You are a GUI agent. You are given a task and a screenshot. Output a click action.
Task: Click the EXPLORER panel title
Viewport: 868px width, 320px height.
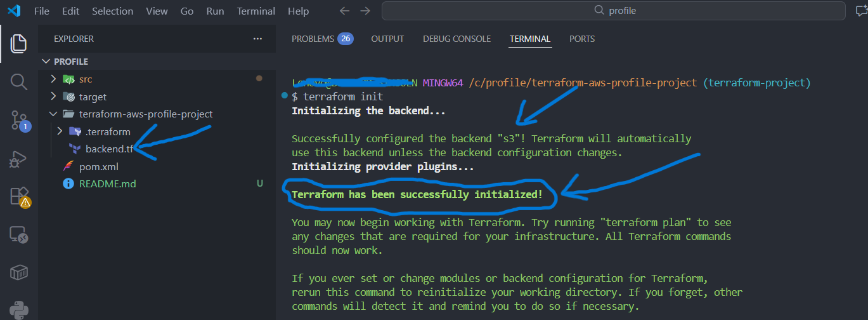point(74,39)
